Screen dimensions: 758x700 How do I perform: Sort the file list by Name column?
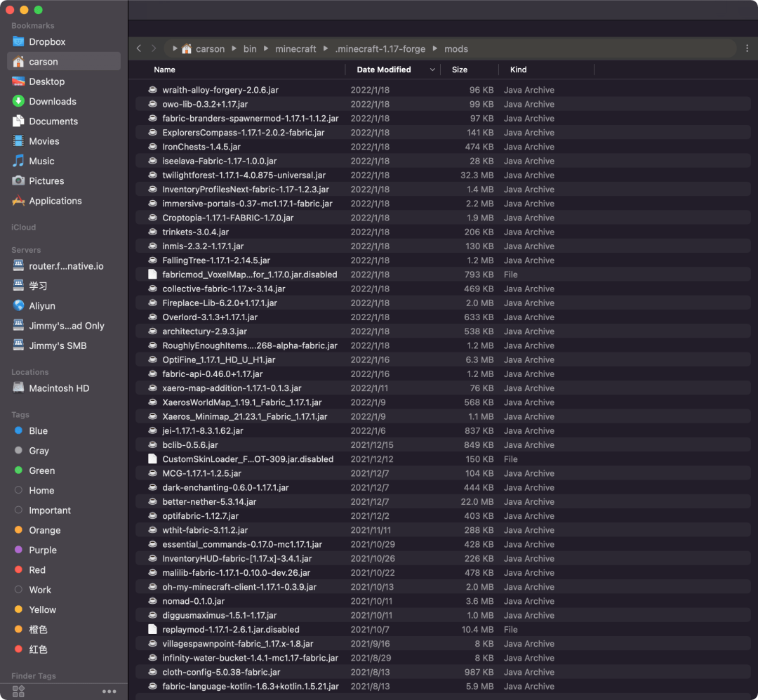(x=164, y=70)
